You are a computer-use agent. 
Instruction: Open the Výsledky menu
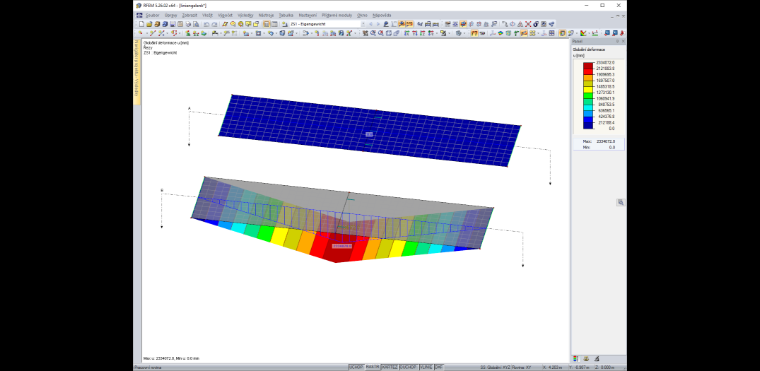(245, 15)
